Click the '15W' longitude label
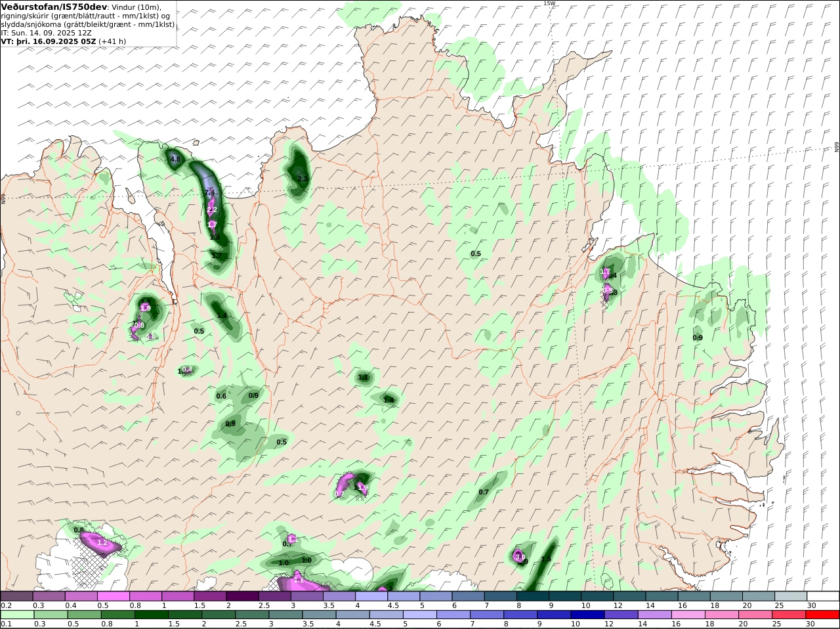The height and width of the screenshot is (629, 840). pos(549,3)
